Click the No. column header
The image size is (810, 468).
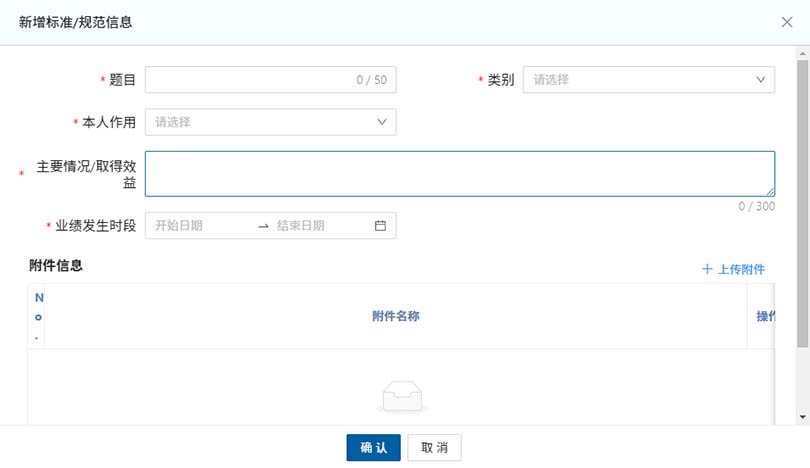tap(38, 316)
